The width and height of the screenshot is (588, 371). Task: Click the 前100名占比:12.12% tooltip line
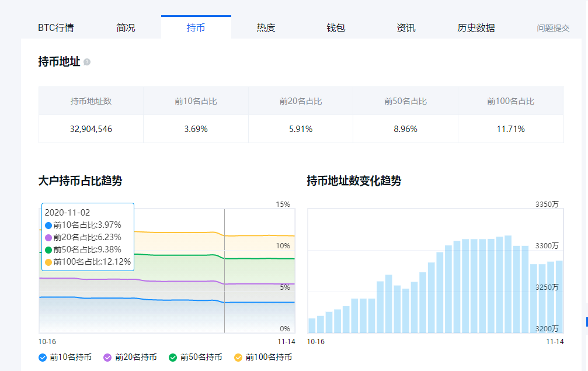pyautogui.click(x=88, y=262)
